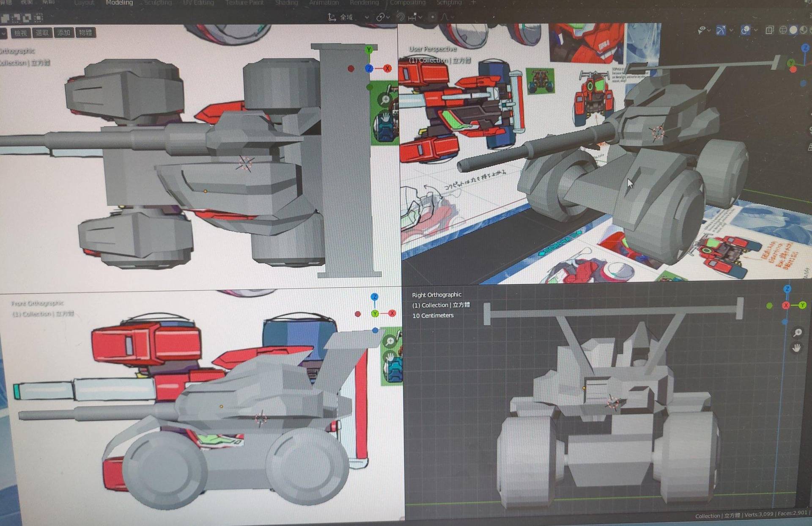Toggle the show overlays button
This screenshot has width=812, height=526.
click(x=745, y=30)
